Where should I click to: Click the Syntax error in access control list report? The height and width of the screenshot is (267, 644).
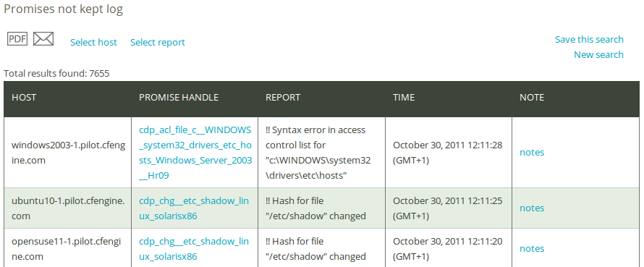click(x=318, y=153)
